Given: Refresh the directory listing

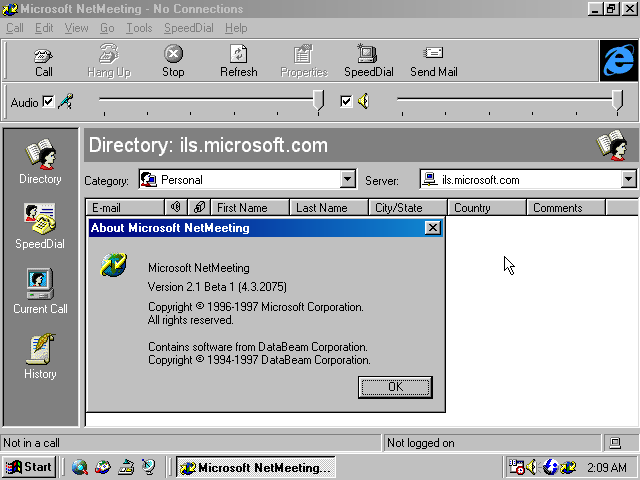Looking at the screenshot, I should click(x=239, y=61).
